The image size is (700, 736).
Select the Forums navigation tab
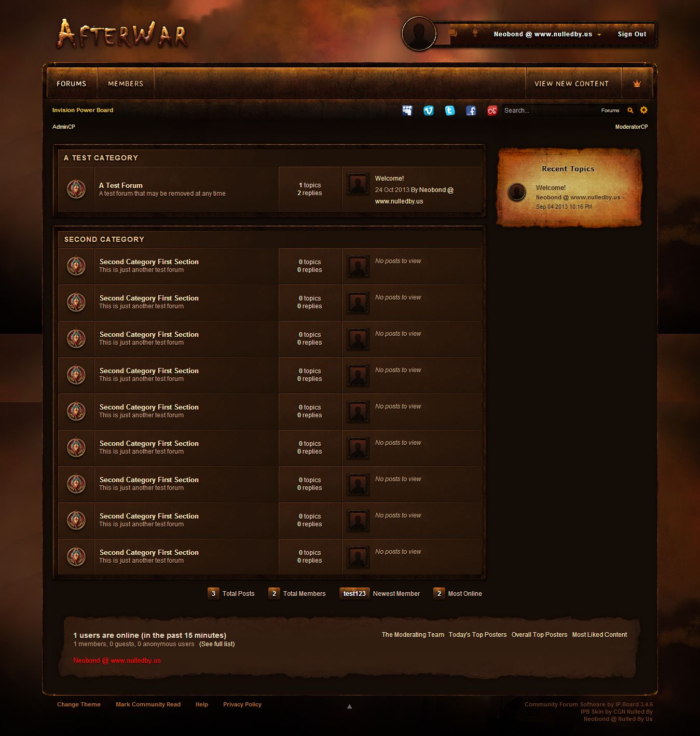tap(72, 84)
